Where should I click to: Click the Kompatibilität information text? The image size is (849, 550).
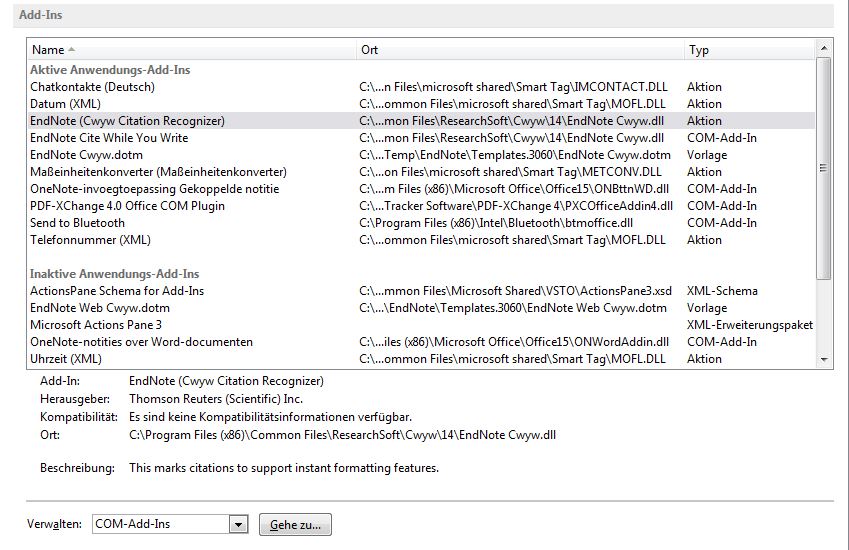(270, 417)
